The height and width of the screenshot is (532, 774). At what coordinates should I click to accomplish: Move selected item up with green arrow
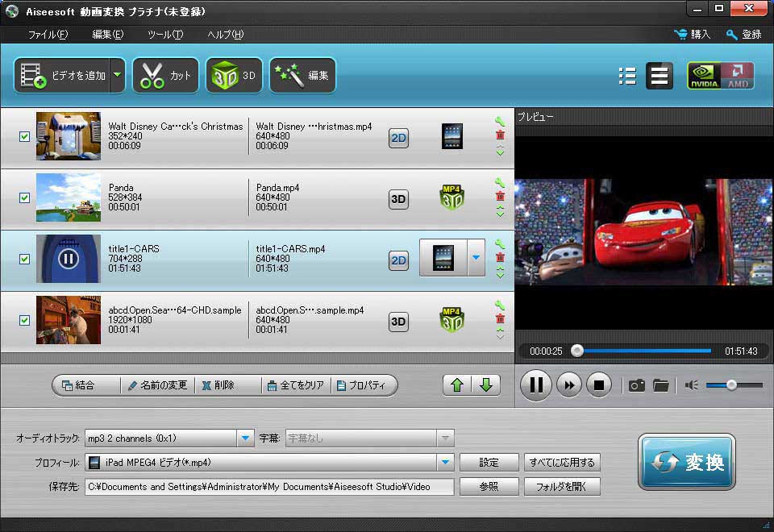pos(457,385)
